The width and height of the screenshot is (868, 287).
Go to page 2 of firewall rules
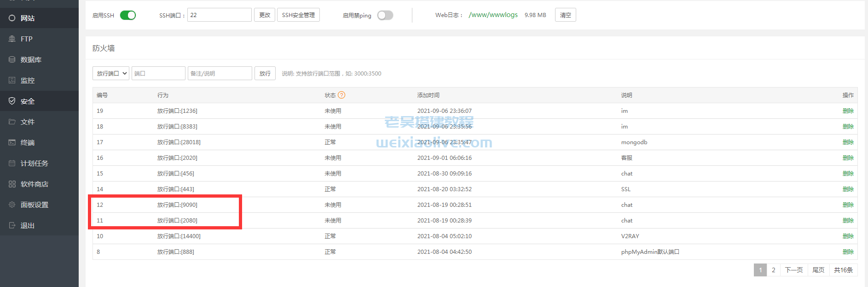click(774, 270)
